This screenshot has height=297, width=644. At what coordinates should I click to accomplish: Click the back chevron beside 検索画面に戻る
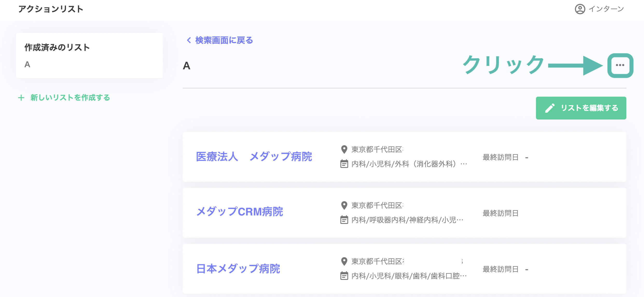189,40
